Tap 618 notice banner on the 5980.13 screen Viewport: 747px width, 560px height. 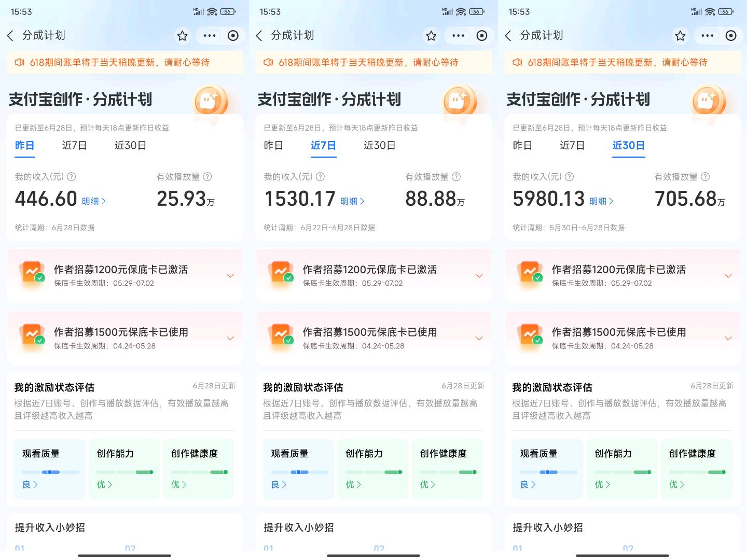pyautogui.click(x=622, y=62)
